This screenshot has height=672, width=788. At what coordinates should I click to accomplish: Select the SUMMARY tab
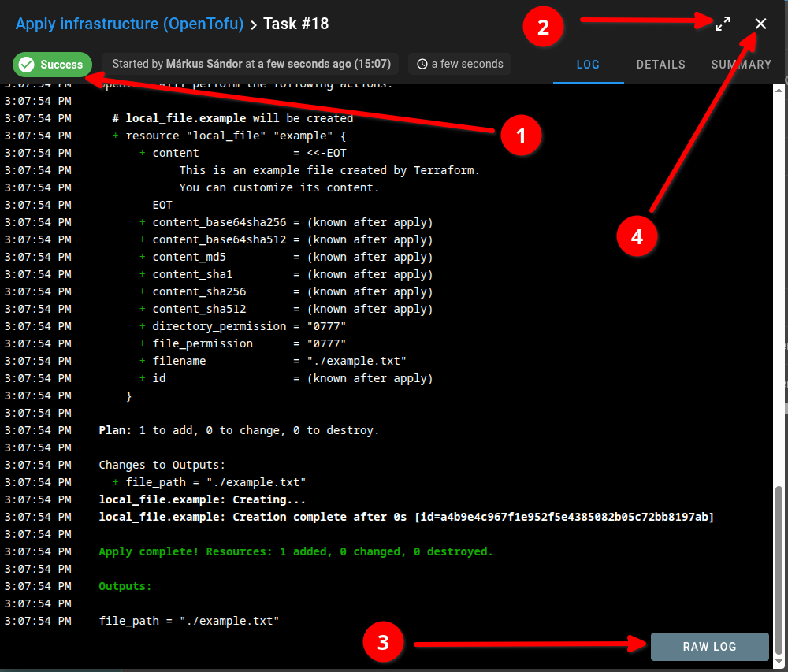pyautogui.click(x=742, y=65)
